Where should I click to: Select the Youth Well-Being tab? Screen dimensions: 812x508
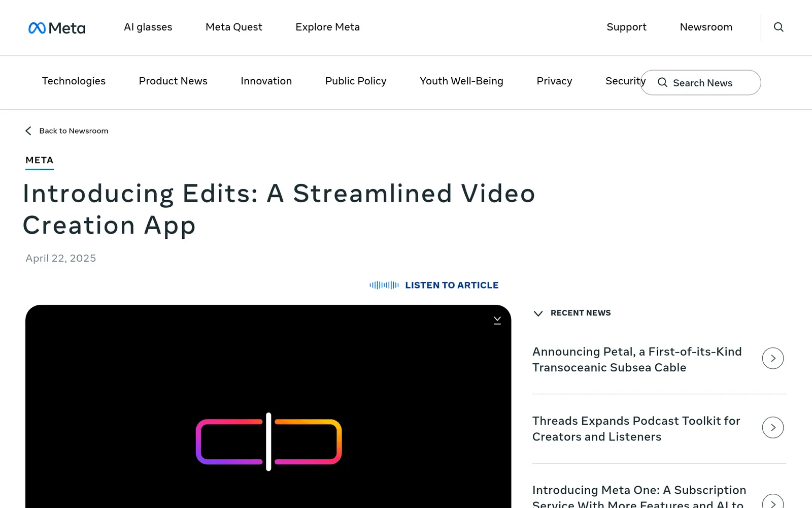coord(462,81)
